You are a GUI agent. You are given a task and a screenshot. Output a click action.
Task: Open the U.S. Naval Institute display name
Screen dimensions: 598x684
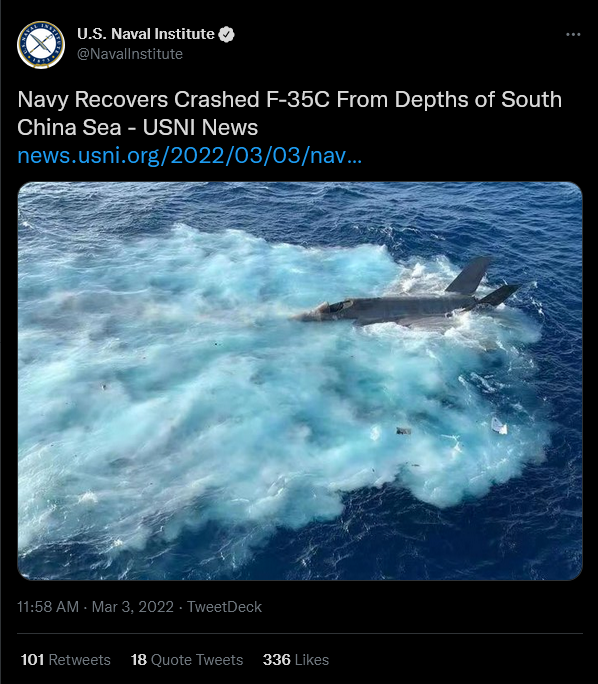click(x=146, y=34)
